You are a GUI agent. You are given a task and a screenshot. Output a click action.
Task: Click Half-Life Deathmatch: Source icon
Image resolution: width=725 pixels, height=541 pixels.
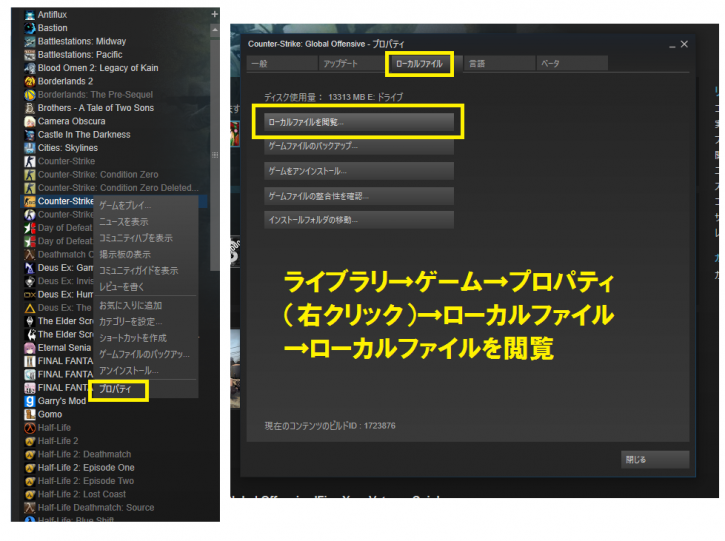click(30, 508)
